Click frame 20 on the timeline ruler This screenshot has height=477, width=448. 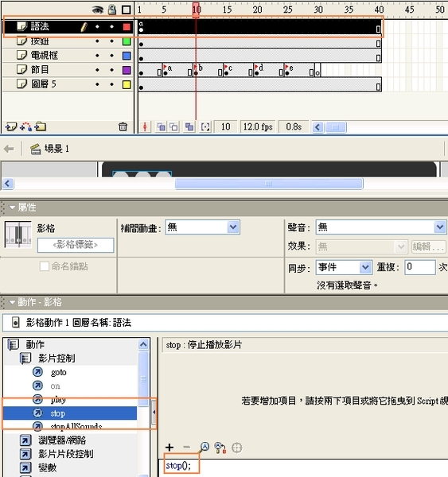(x=257, y=10)
